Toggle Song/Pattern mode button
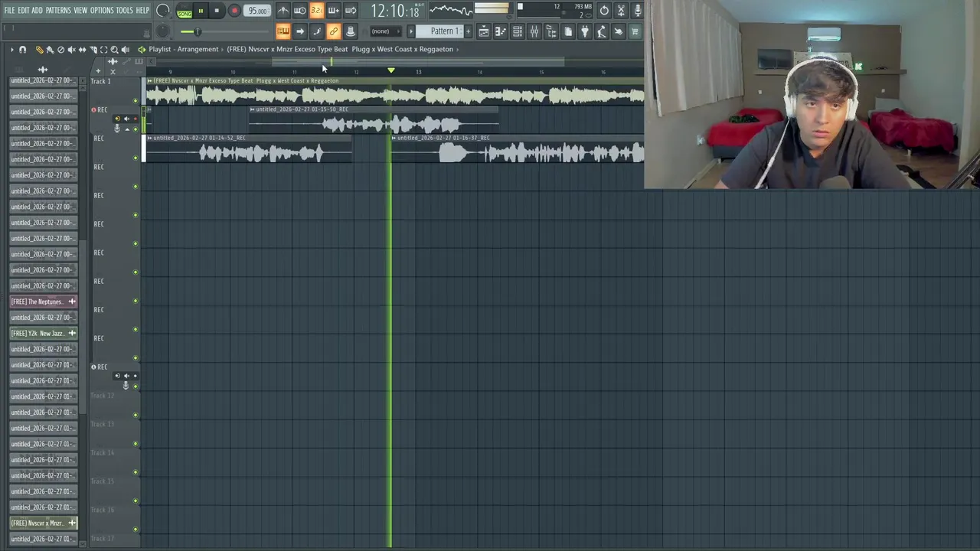The height and width of the screenshot is (551, 980). pos(185,11)
